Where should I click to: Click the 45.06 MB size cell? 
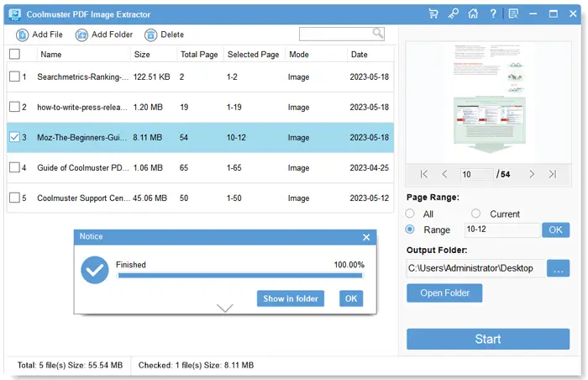(x=150, y=198)
